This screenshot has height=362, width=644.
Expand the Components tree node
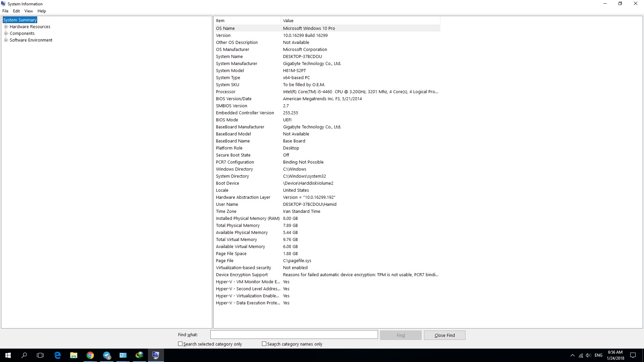point(6,34)
